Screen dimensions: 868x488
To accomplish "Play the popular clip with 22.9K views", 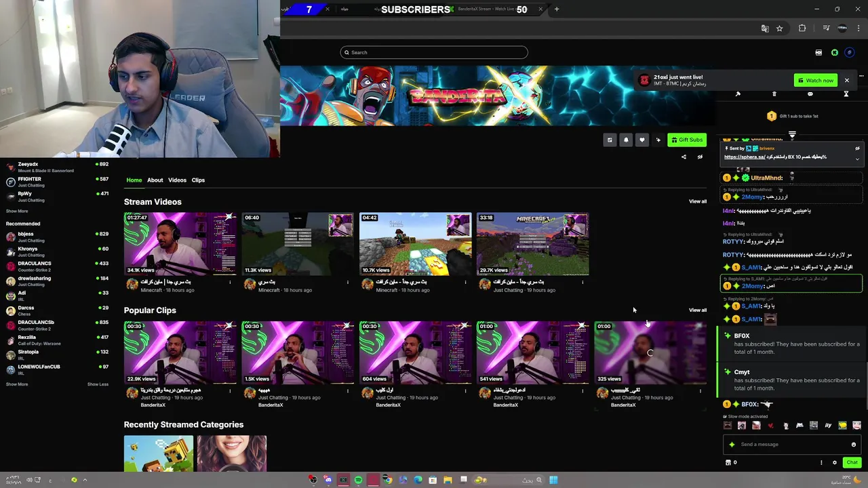I will [180, 352].
